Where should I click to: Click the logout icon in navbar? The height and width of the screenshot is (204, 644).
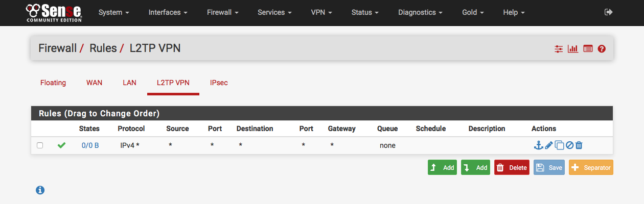pyautogui.click(x=608, y=12)
